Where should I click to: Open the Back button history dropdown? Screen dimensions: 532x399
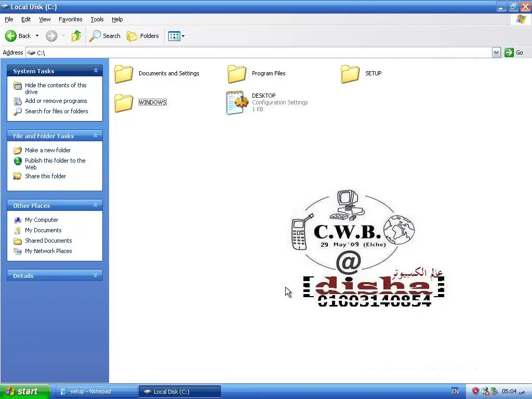click(x=37, y=36)
